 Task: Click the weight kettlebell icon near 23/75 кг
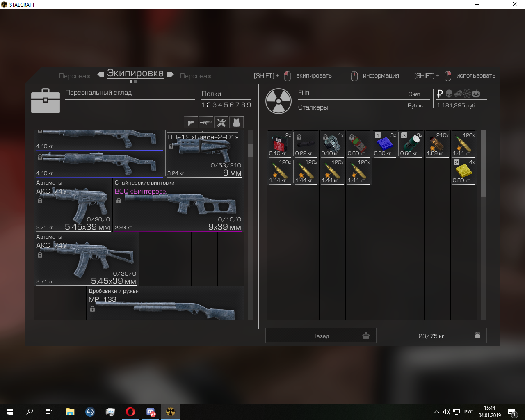pos(477,335)
